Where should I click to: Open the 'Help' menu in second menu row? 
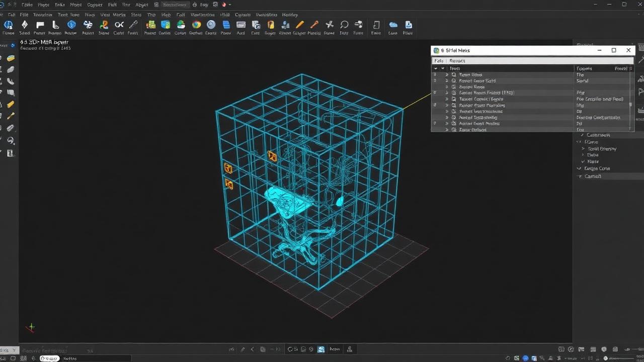[x=166, y=15]
